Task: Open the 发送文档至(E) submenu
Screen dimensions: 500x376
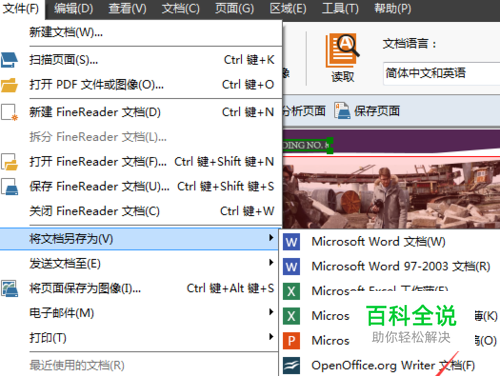Action: [x=139, y=264]
